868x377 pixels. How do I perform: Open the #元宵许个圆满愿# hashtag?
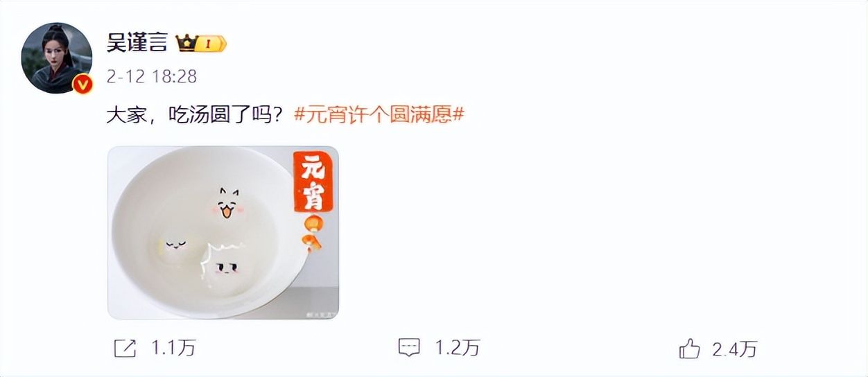379,114
